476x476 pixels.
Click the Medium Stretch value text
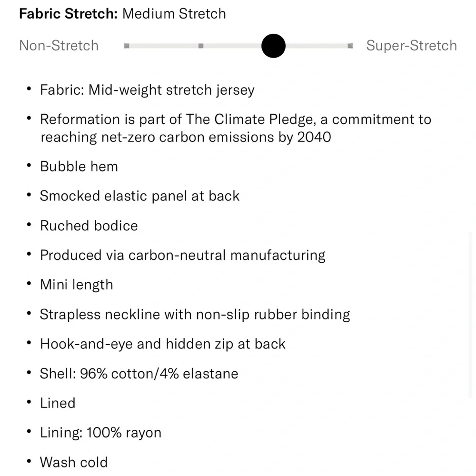click(x=174, y=13)
